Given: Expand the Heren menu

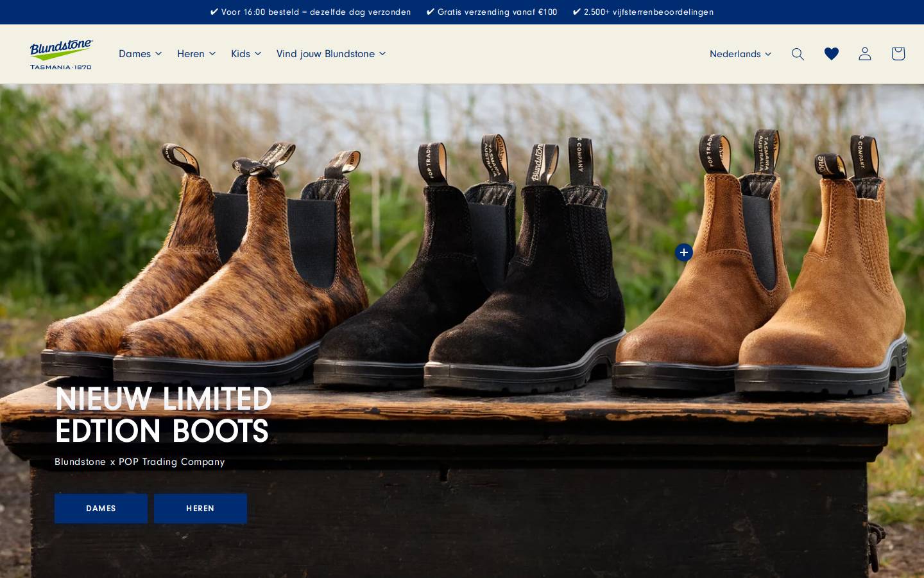Looking at the screenshot, I should [x=196, y=54].
